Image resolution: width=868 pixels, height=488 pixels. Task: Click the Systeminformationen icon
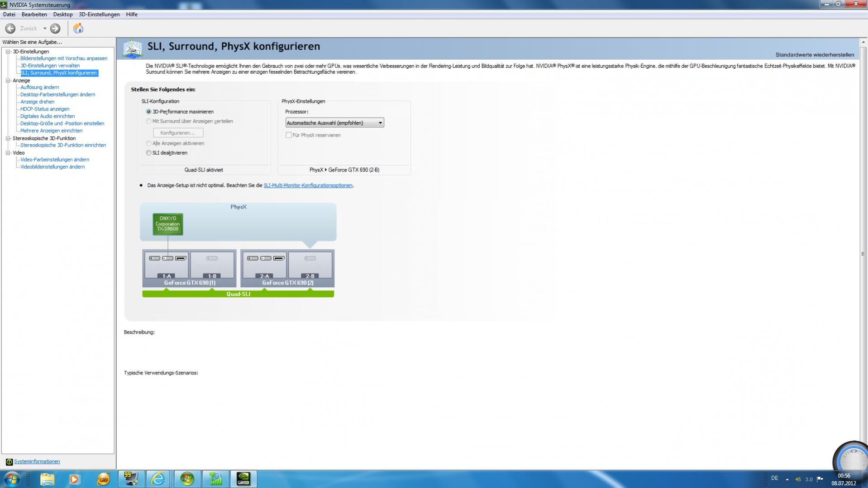9,462
